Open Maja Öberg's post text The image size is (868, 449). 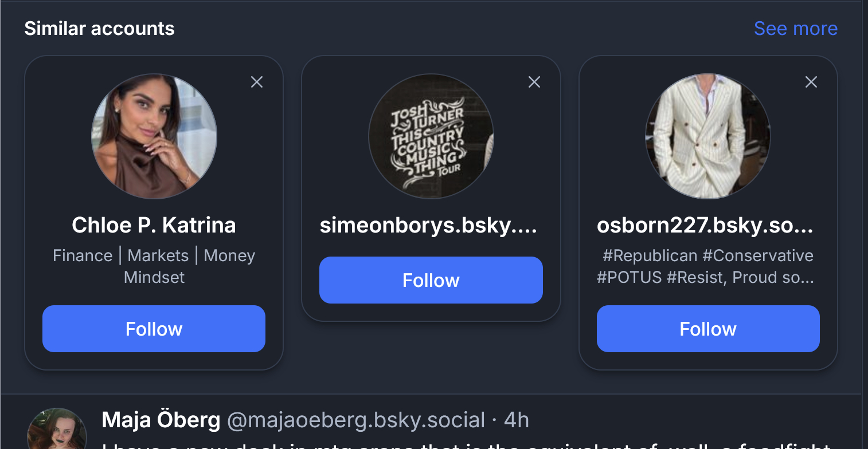459,446
